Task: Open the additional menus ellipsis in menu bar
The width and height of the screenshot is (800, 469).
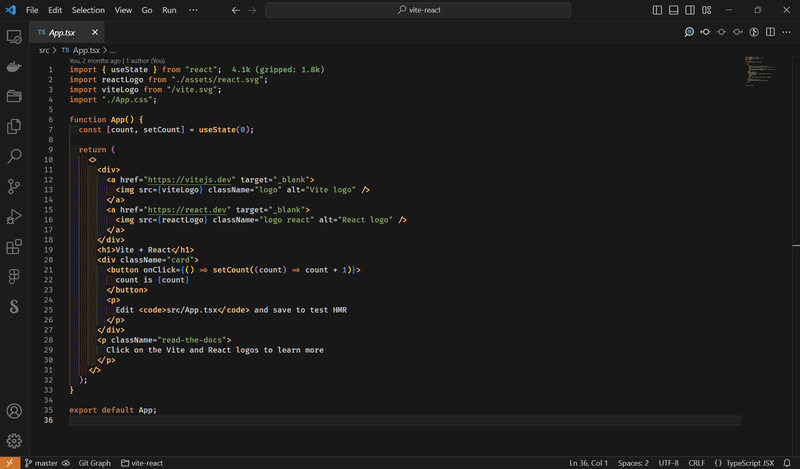Action: click(193, 10)
